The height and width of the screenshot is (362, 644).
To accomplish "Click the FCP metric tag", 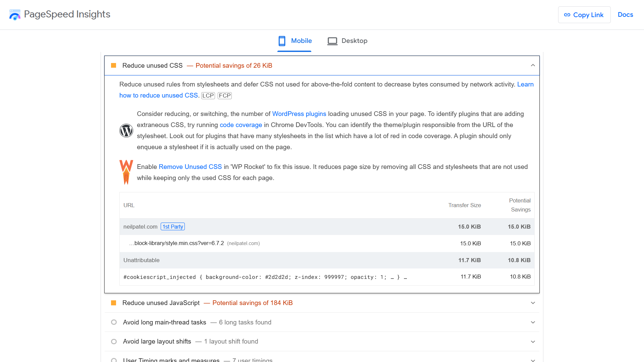I will 225,96.
